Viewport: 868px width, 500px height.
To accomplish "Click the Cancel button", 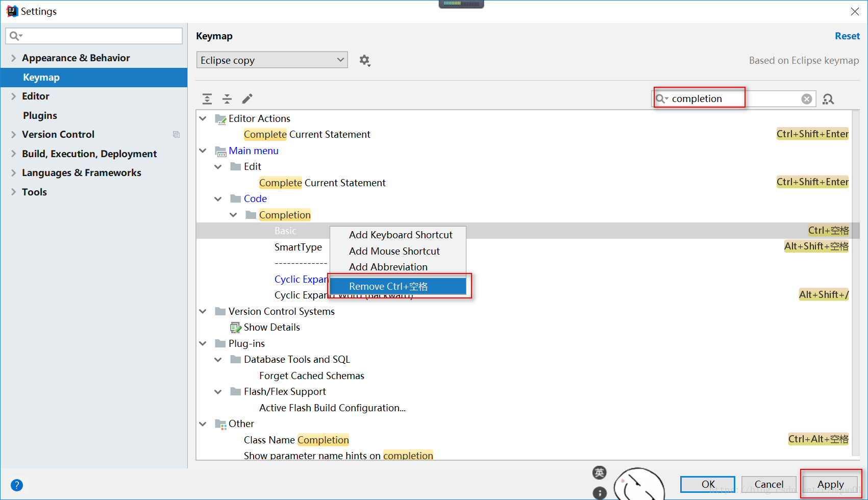I will 768,484.
